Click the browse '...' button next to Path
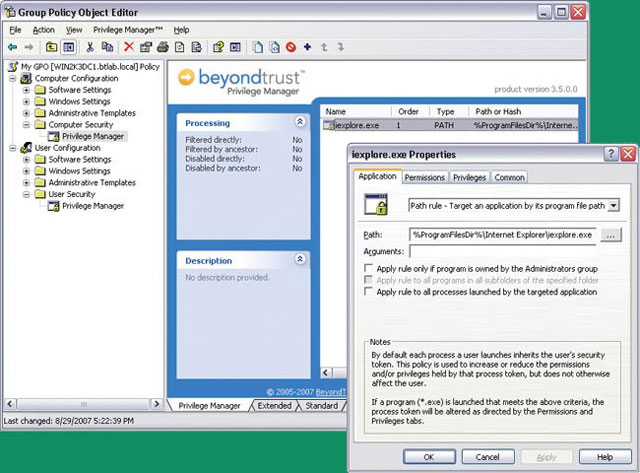Viewport: 640px width, 473px height. point(611,235)
